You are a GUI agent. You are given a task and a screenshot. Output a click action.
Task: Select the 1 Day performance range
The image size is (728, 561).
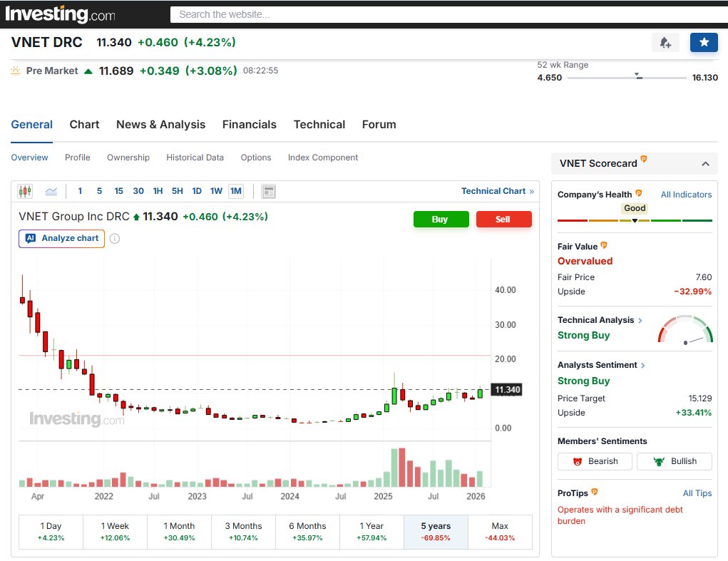point(51,532)
